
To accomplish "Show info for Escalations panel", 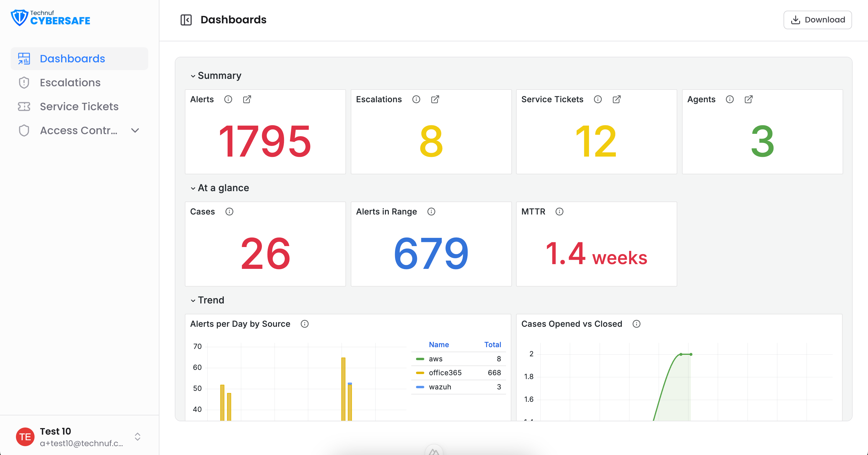I will (x=416, y=99).
